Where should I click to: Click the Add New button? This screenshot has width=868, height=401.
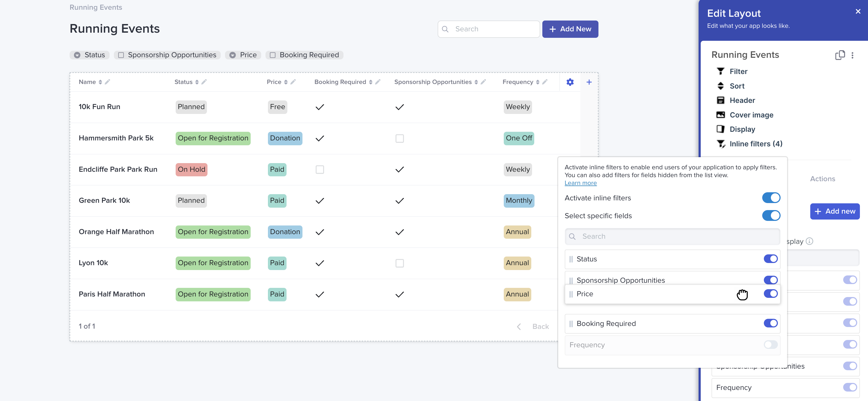(x=570, y=29)
